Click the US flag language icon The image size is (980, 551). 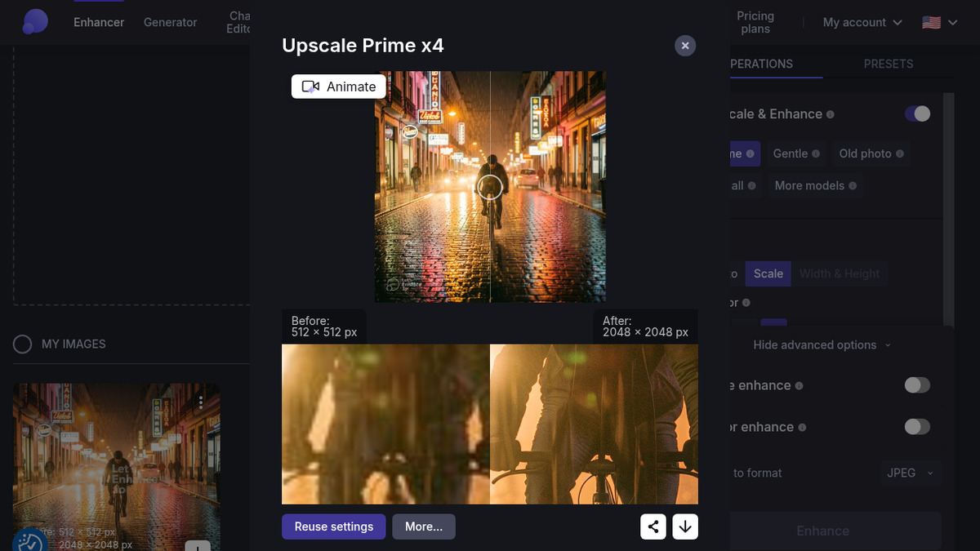pos(931,22)
